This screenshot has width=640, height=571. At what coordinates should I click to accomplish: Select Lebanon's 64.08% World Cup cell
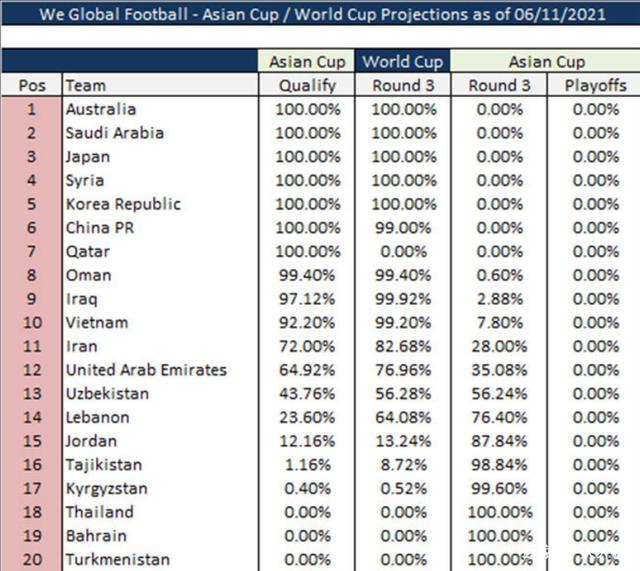[404, 417]
